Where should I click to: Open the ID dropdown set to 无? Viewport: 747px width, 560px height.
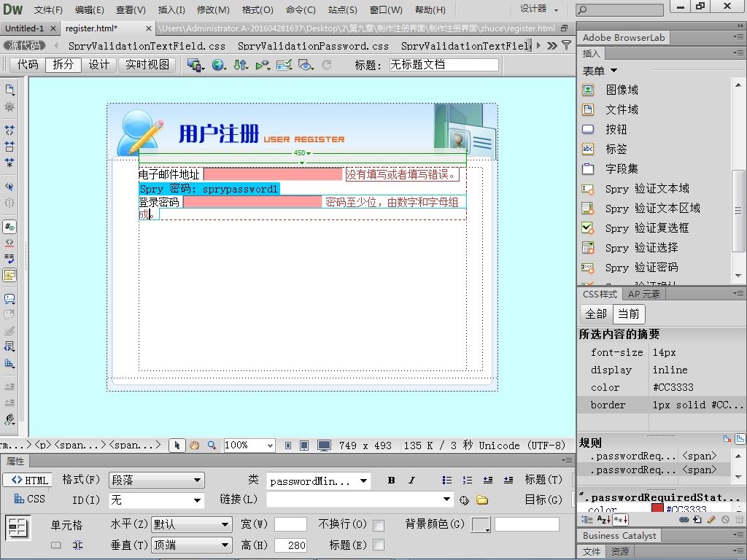pos(157,500)
